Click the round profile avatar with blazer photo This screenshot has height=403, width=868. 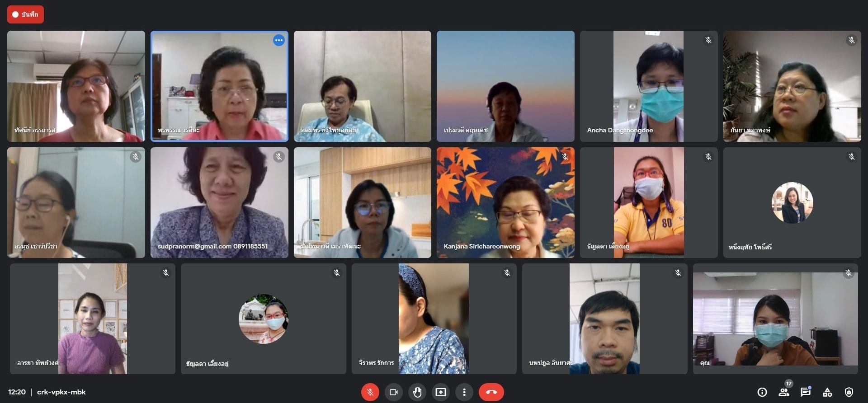(792, 203)
